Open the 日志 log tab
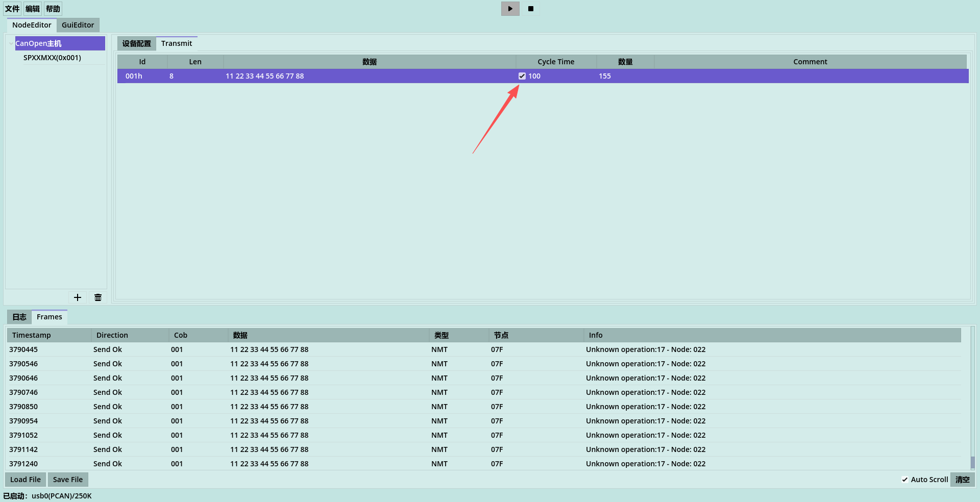This screenshot has width=980, height=502. tap(19, 317)
